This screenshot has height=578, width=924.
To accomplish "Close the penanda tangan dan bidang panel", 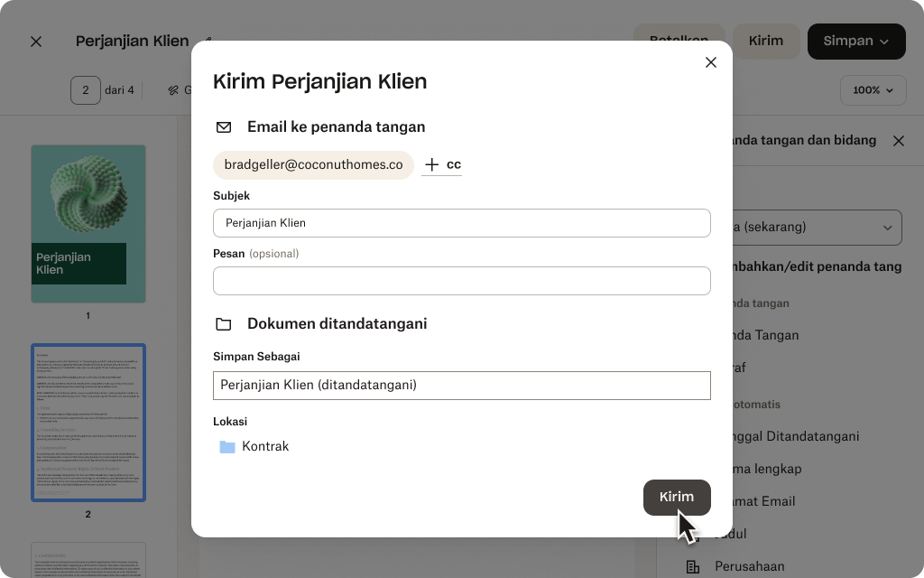I will click(898, 141).
